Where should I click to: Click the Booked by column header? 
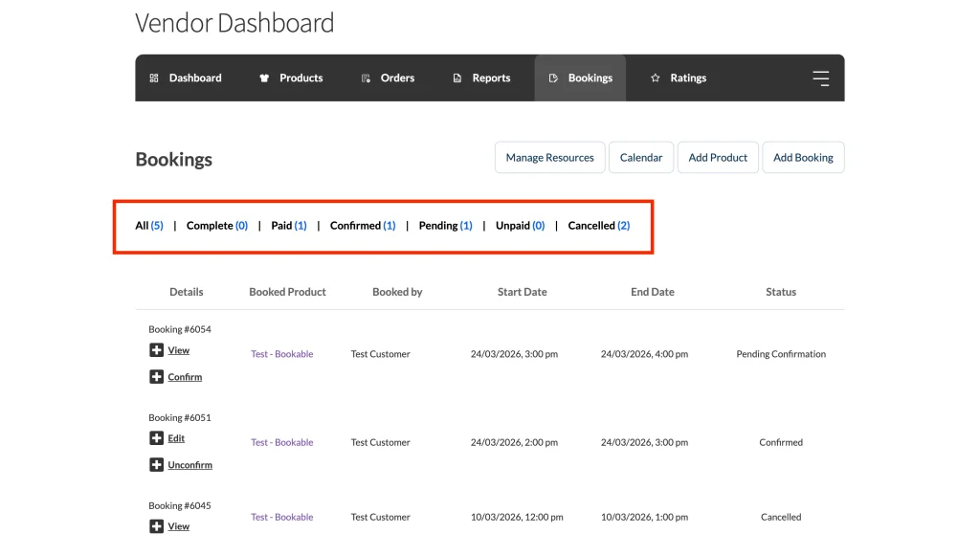point(397,292)
